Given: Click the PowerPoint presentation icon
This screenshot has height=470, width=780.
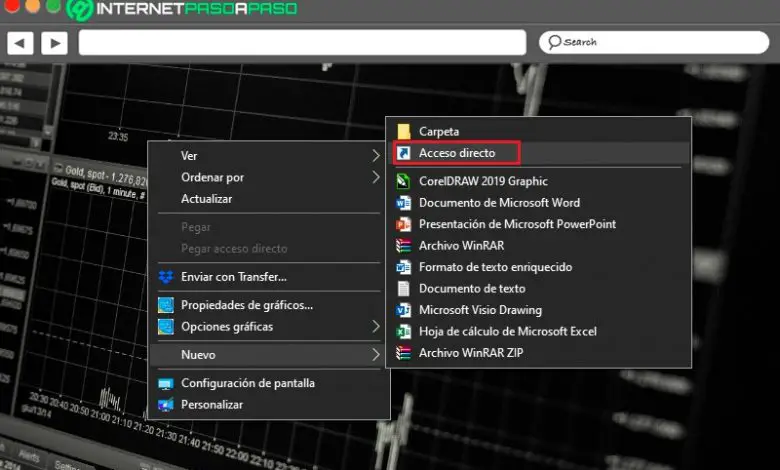Looking at the screenshot, I should [x=403, y=224].
